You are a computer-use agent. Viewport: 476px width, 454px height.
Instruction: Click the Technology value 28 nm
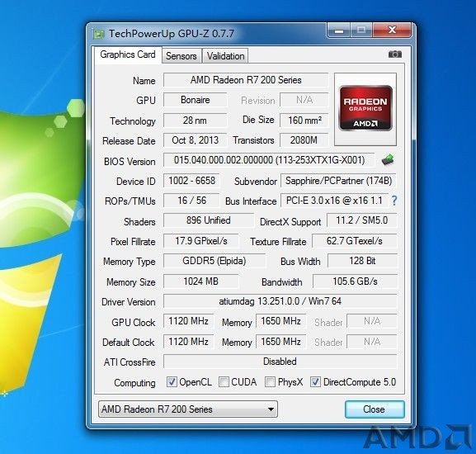pyautogui.click(x=196, y=121)
